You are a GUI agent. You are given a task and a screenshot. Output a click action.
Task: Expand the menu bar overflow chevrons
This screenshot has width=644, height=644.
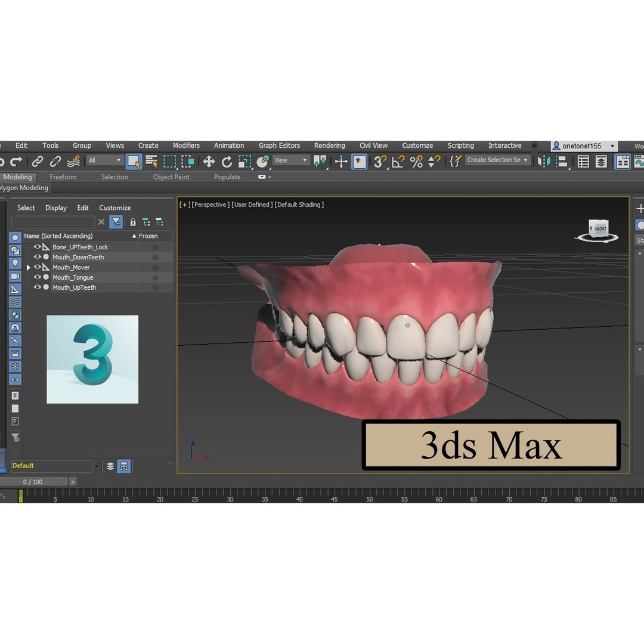[534, 146]
